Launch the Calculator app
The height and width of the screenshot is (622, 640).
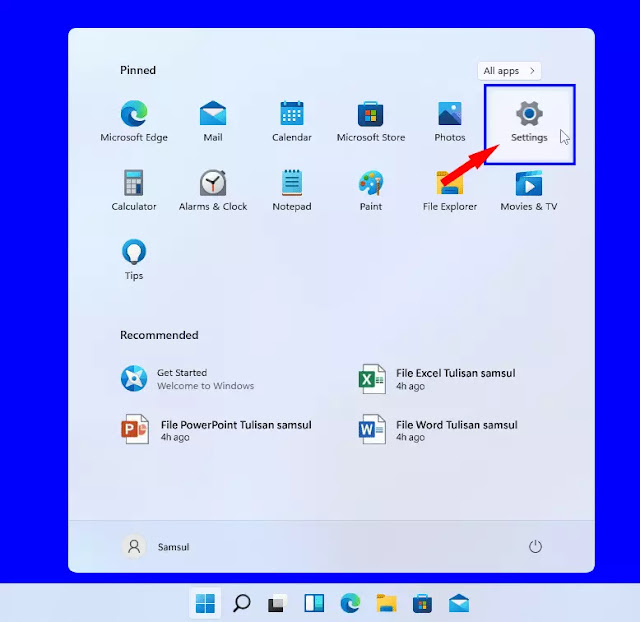pos(134,190)
